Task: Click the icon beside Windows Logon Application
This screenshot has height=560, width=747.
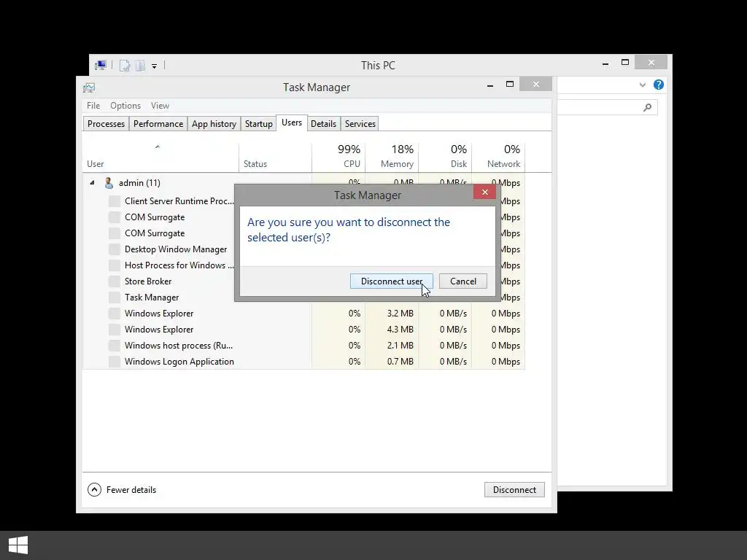Action: (115, 362)
